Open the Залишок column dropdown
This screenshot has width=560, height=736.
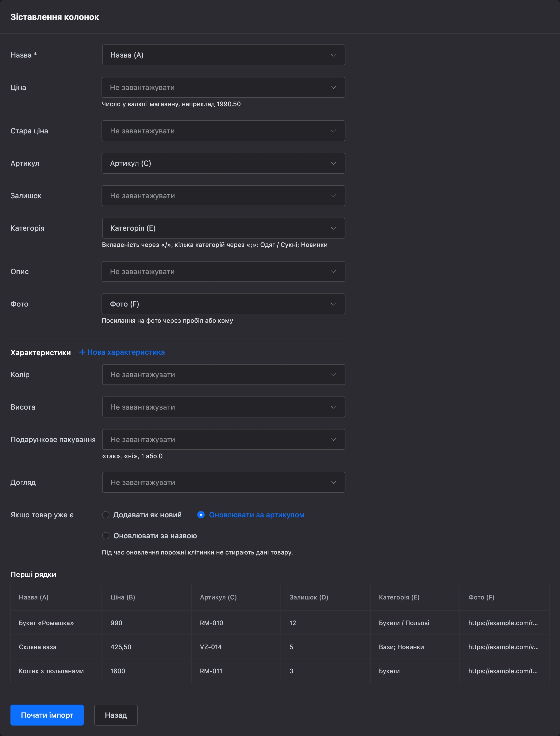tap(223, 196)
